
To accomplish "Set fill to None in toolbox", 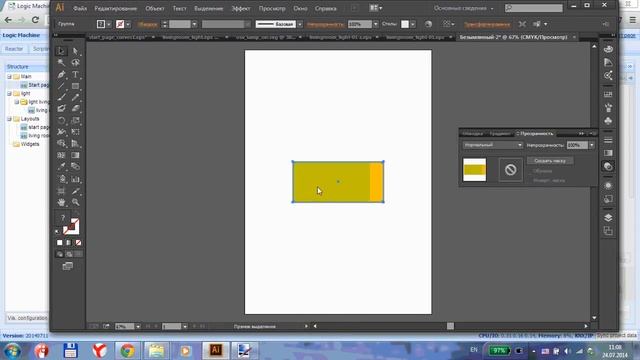I will tap(78, 242).
